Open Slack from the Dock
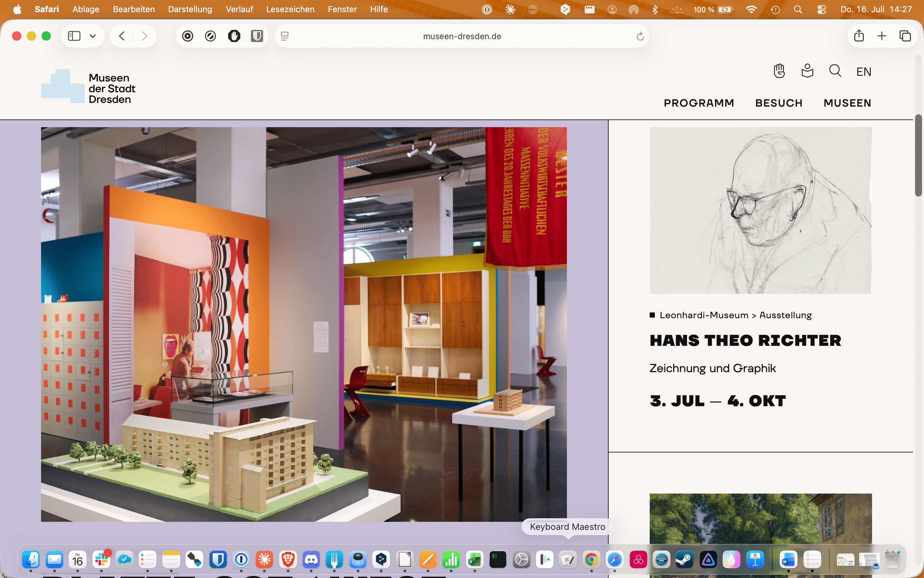Image resolution: width=924 pixels, height=578 pixels. point(101,560)
